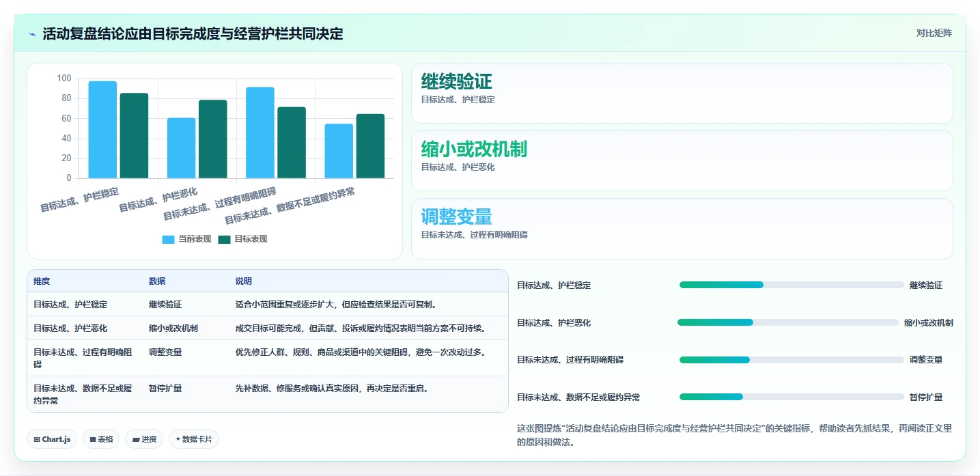Open the 缩小或改机制 card
This screenshot has width=980, height=476.
682,160
